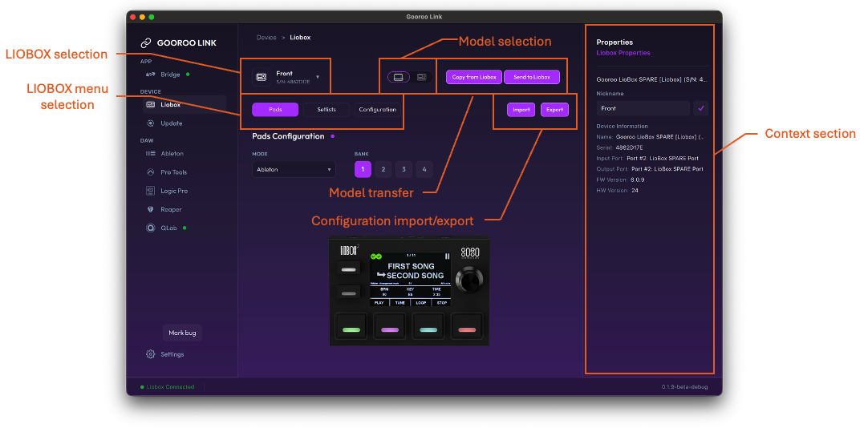Viewport: 868px width, 428px height.
Task: Click PLAY on the Liobox display
Action: (379, 302)
